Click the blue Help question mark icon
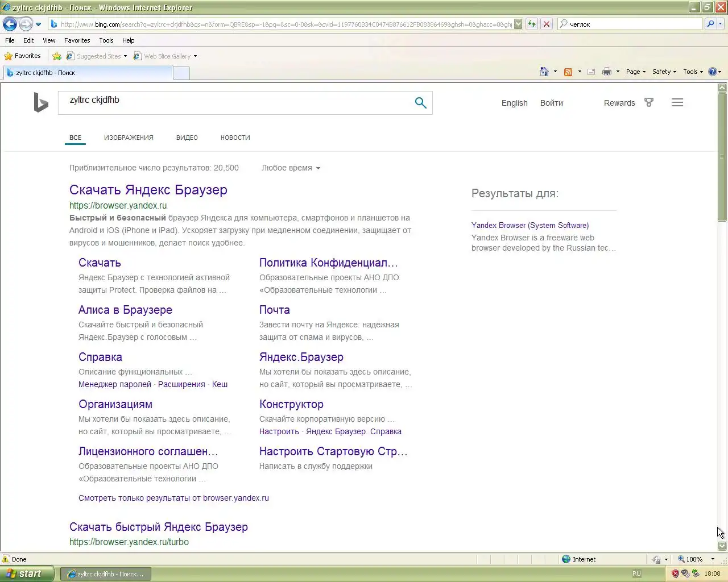Screen dimensions: 728x582 [713, 72]
